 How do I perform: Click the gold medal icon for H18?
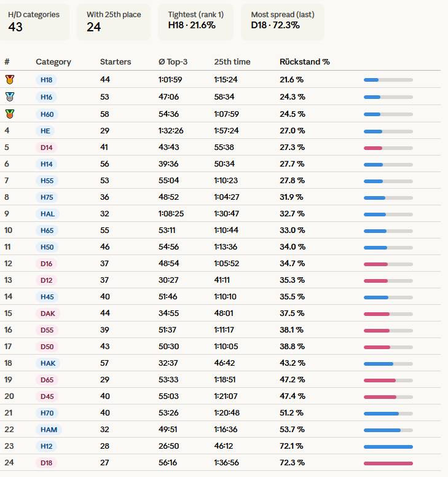tap(9, 80)
